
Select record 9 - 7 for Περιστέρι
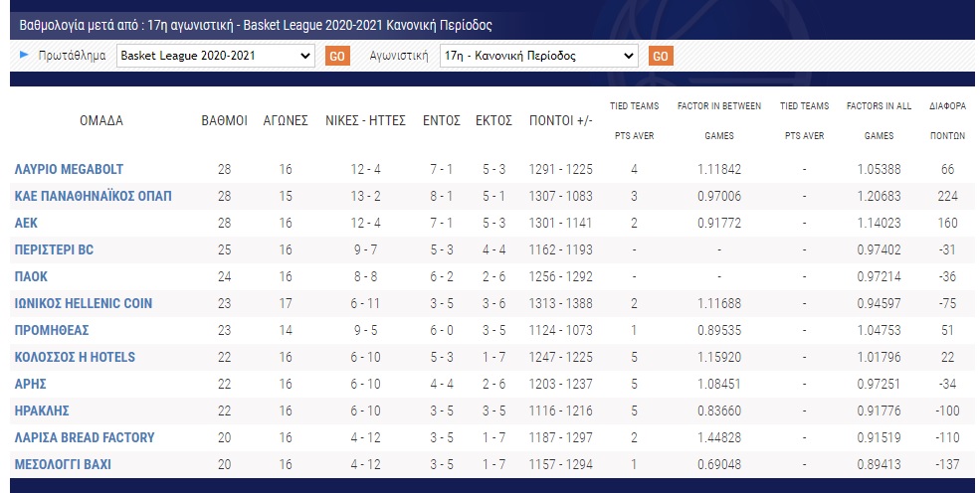[x=365, y=249]
